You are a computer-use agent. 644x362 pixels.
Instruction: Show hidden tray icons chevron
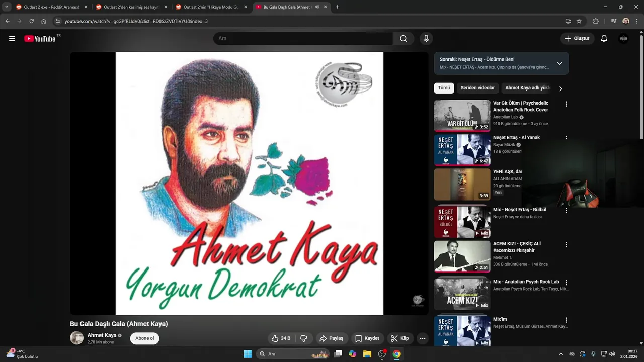[561, 354]
